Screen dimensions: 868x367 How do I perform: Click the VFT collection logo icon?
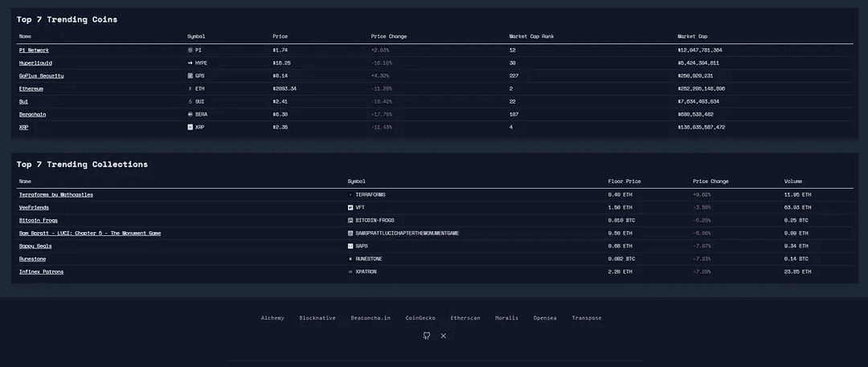[x=350, y=207]
